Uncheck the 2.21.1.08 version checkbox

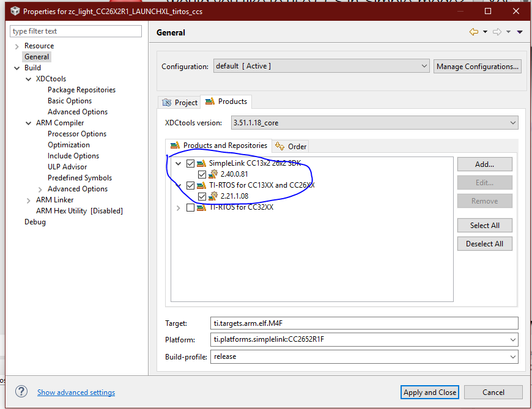[x=202, y=196]
